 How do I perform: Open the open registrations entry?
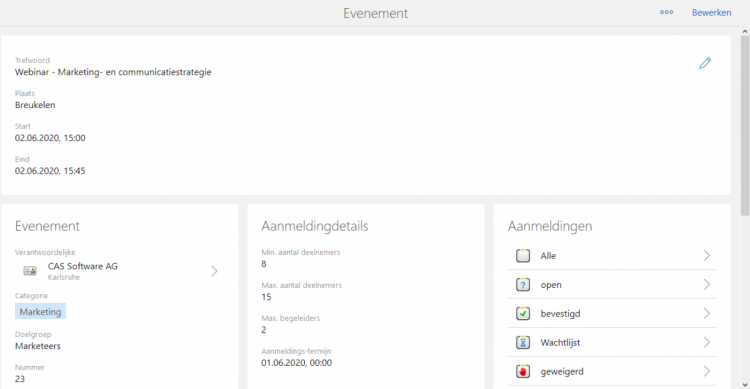tap(612, 285)
